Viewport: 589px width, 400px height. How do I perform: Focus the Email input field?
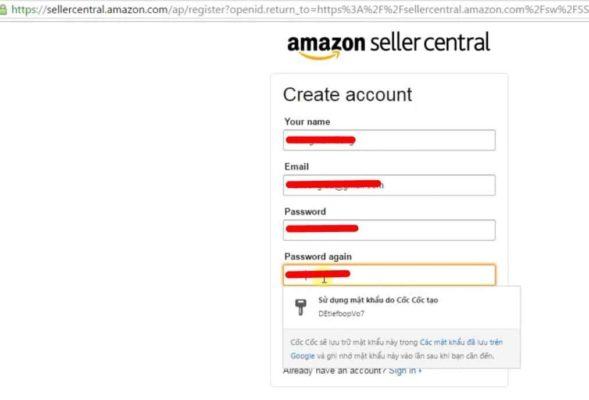[x=389, y=185]
